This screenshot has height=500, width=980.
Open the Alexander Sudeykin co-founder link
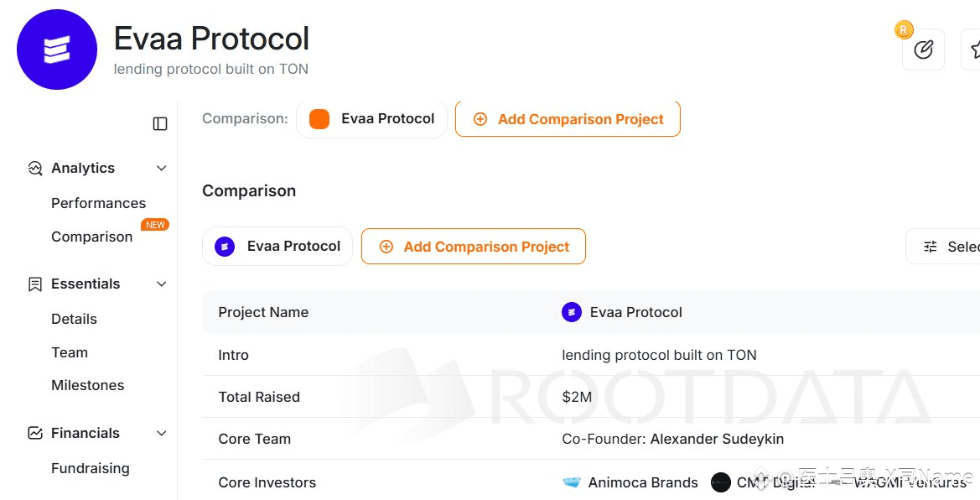(x=717, y=439)
